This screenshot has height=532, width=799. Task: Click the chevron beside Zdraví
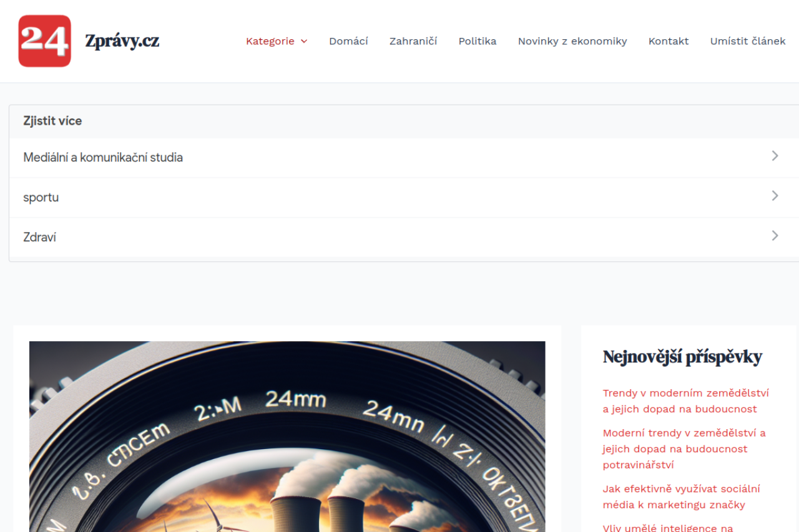tap(775, 236)
